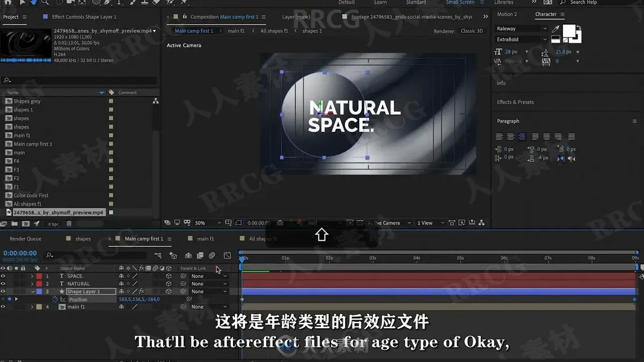
Task: Take a snapshot of the composition view
Action: 280,223
